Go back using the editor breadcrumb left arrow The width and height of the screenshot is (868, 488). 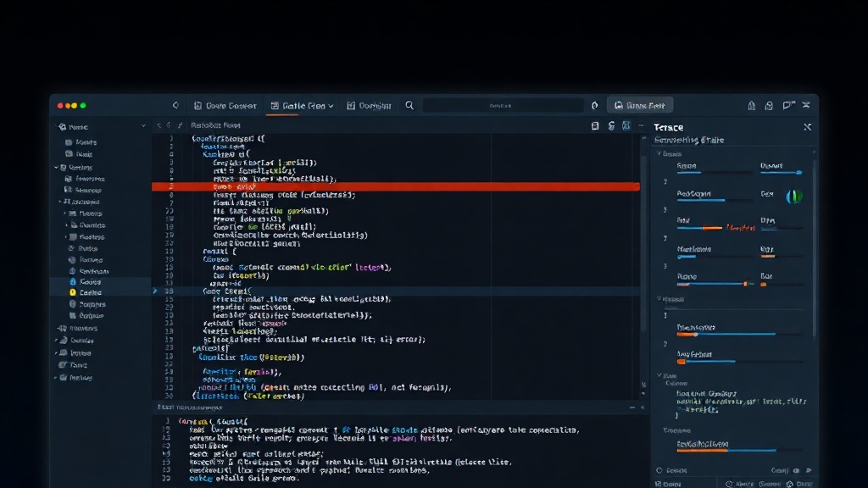click(x=159, y=125)
